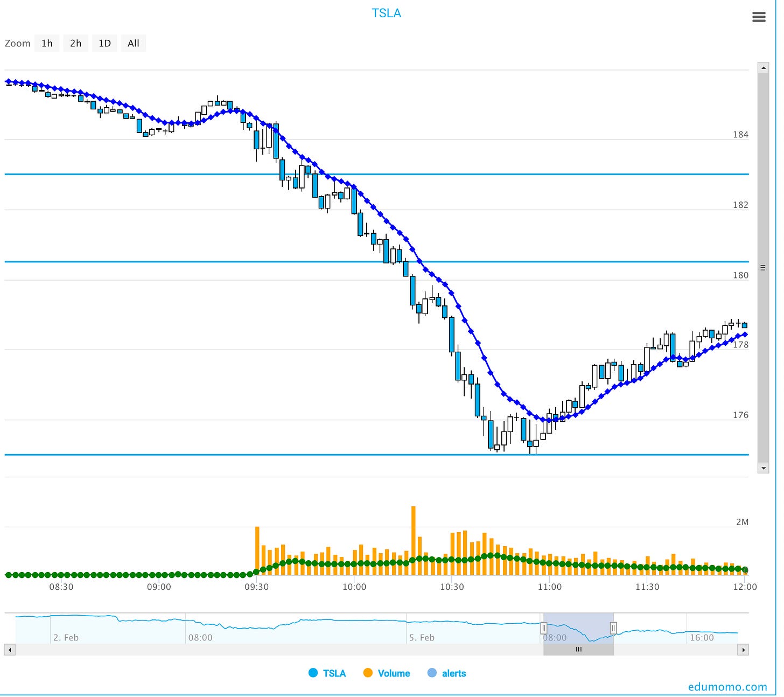Toggle the TSLA series legend item
This screenshot has height=697, width=784.
click(x=327, y=673)
